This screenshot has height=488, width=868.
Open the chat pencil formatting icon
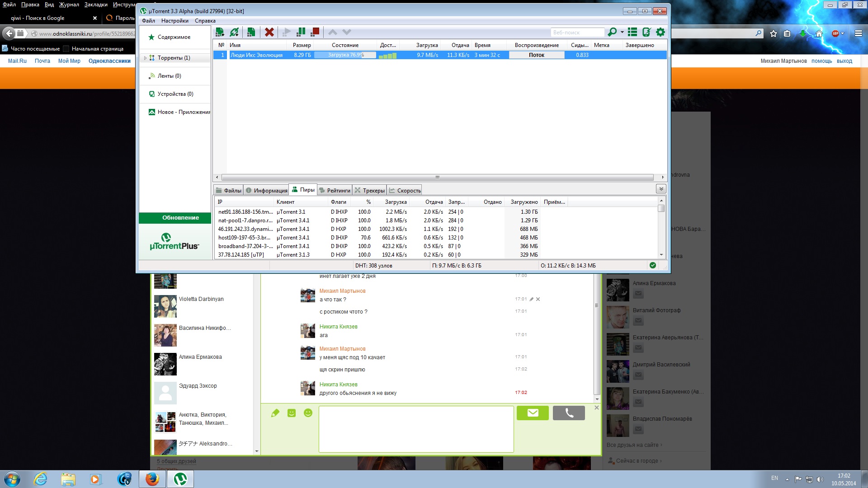[275, 413]
